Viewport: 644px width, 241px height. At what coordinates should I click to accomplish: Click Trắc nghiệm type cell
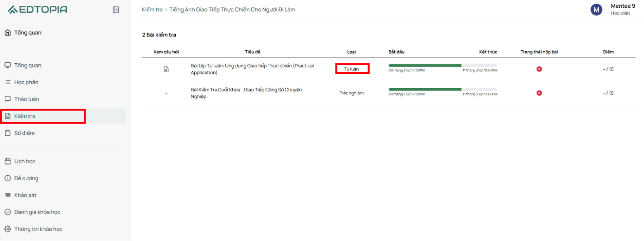click(x=351, y=93)
